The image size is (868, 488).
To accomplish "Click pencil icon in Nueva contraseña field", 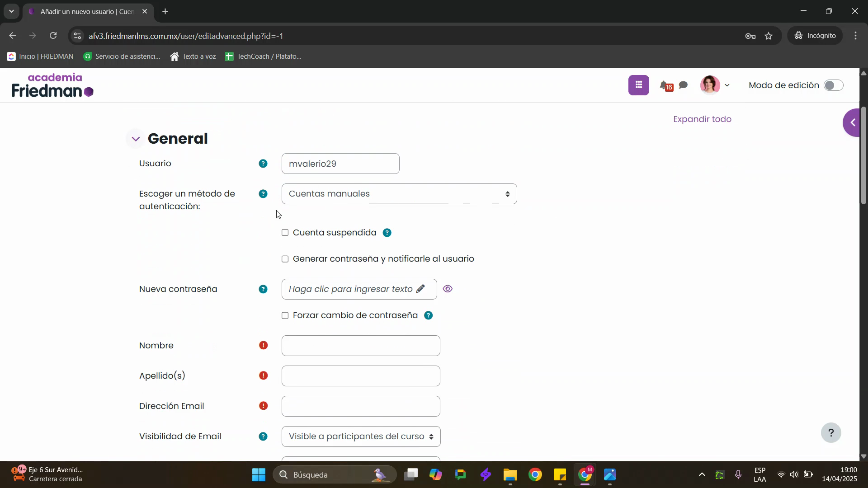I will (x=420, y=289).
